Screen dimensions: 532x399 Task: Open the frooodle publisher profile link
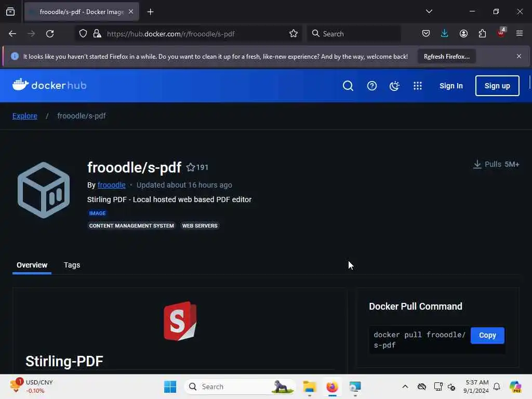point(111,185)
